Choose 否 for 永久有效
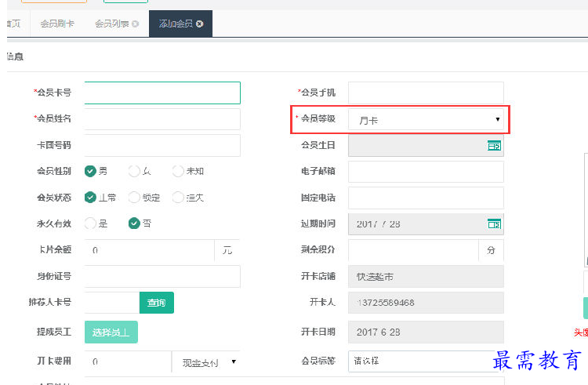This screenshot has height=385, width=588. pyautogui.click(x=134, y=223)
